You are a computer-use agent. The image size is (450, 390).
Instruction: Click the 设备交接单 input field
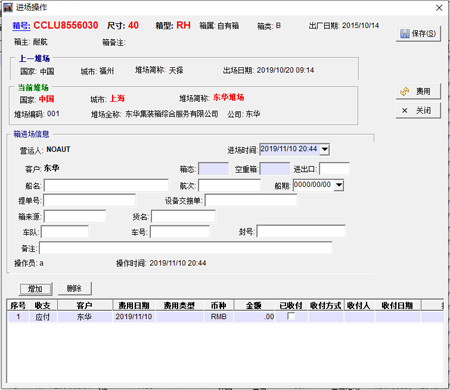point(251,200)
